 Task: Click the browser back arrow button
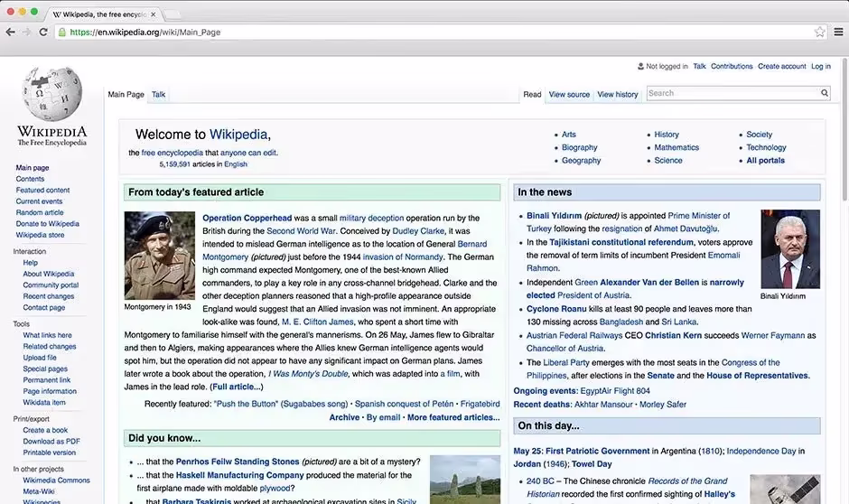(10, 32)
